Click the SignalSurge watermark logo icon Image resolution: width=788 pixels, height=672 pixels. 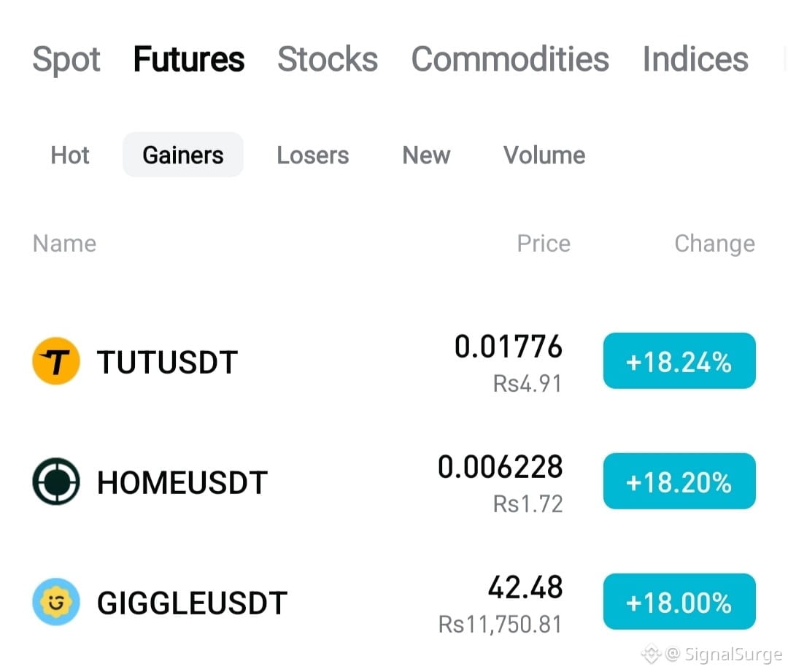[652, 654]
